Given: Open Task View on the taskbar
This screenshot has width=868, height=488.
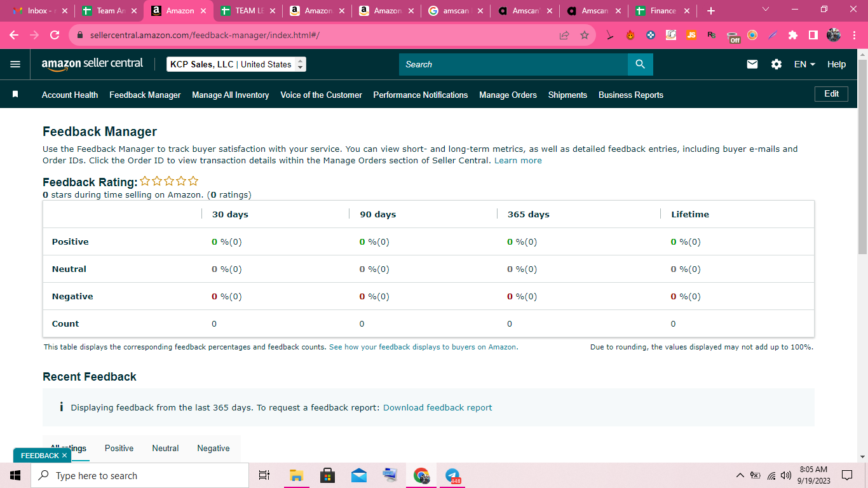Looking at the screenshot, I should [264, 475].
